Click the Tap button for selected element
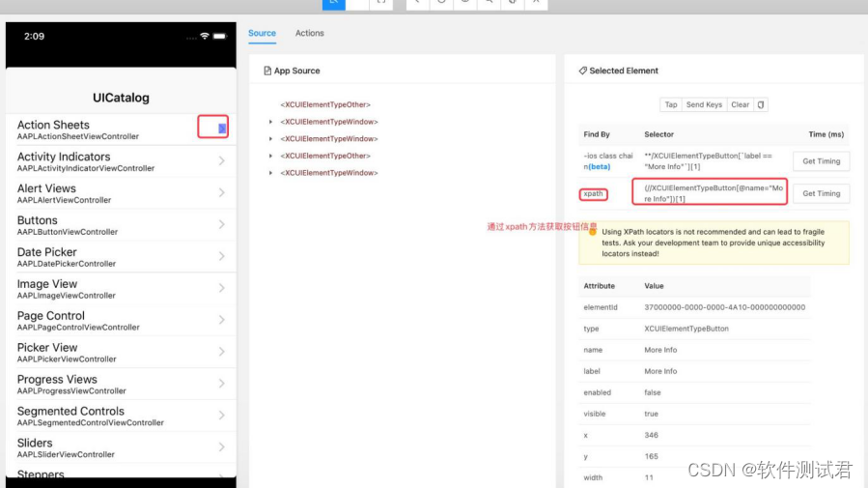The image size is (868, 488). click(x=671, y=104)
